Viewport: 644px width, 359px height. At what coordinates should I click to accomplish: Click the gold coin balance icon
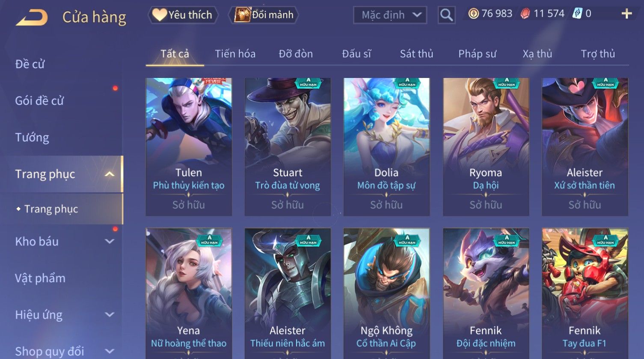coord(473,14)
